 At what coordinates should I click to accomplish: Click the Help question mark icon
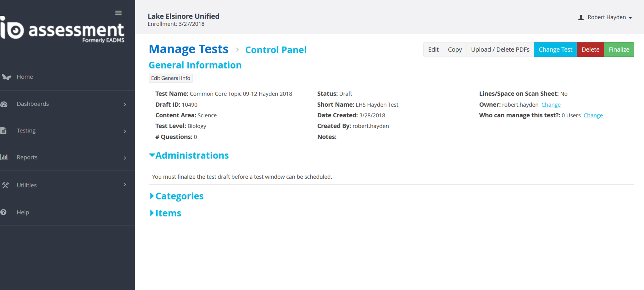[x=3, y=212]
